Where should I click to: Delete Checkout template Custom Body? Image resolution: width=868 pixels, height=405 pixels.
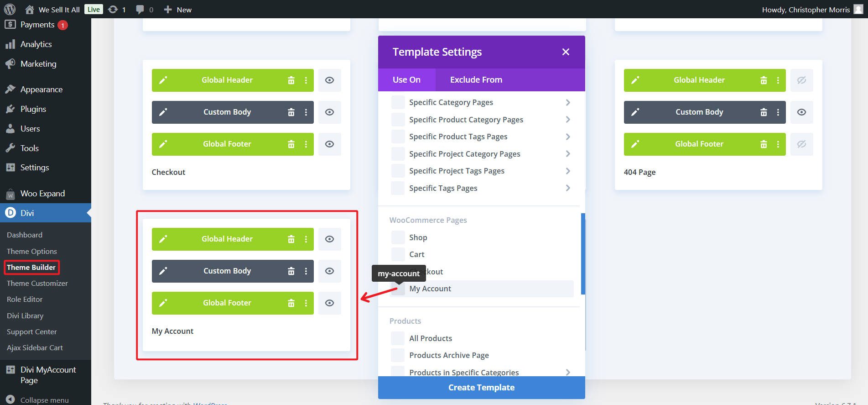coord(291,112)
